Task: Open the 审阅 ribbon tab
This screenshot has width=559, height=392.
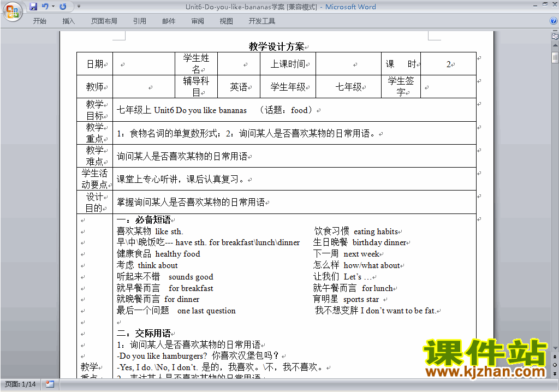Action: [198, 21]
